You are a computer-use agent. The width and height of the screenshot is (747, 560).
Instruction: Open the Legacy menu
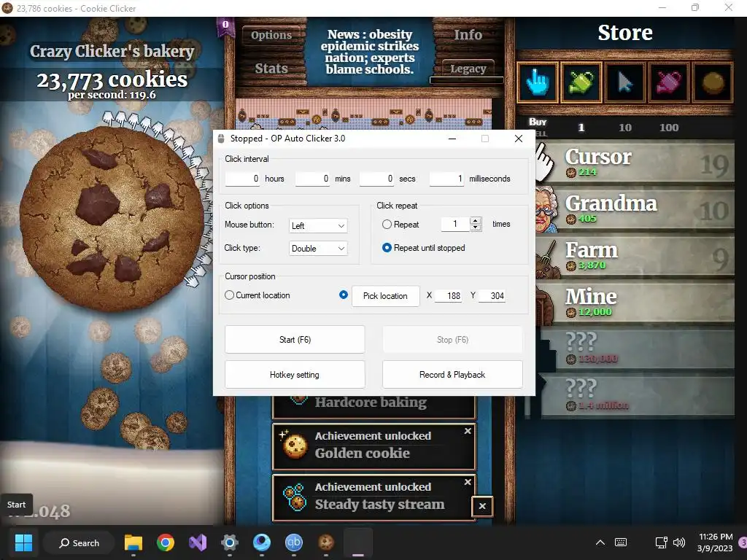[x=468, y=69]
